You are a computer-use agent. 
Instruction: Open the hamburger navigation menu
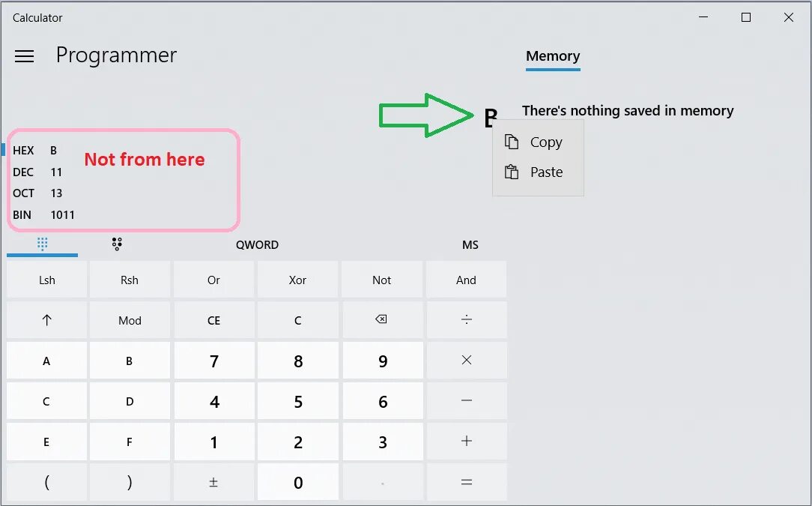point(24,56)
